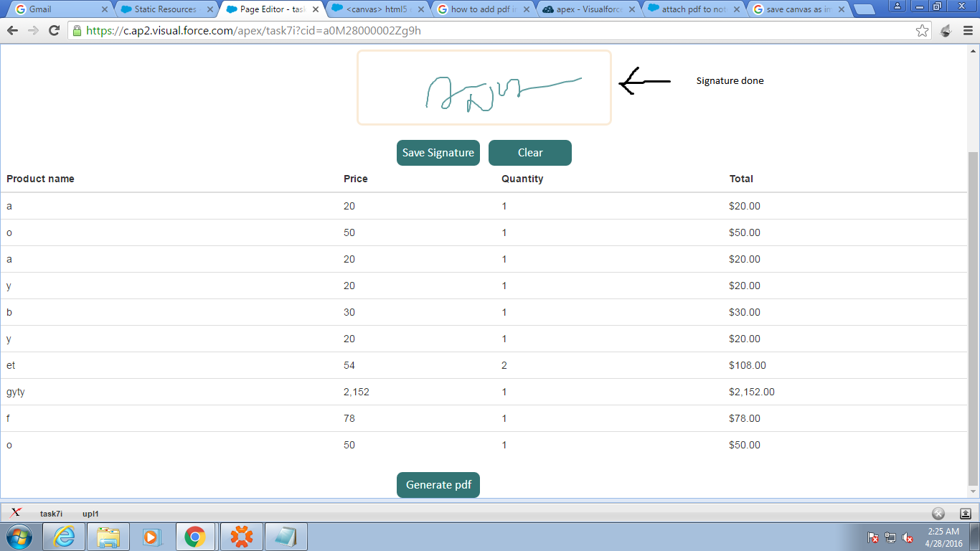Close the apex - Visualforce tab
The width and height of the screenshot is (980, 551).
point(632,9)
